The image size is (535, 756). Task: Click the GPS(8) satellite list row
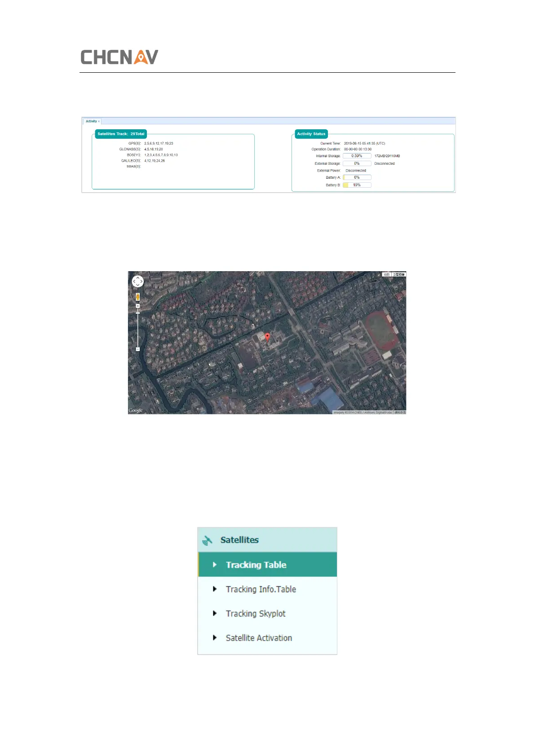[x=150, y=144]
